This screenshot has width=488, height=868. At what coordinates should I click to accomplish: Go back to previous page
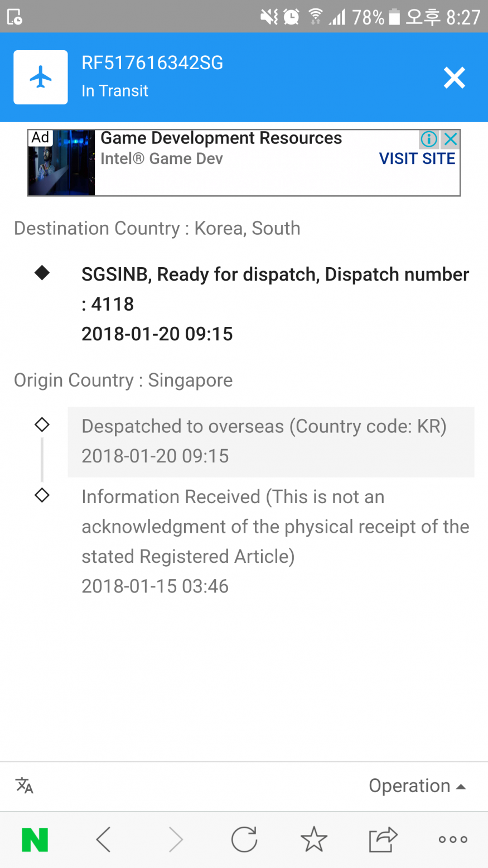coord(104,840)
